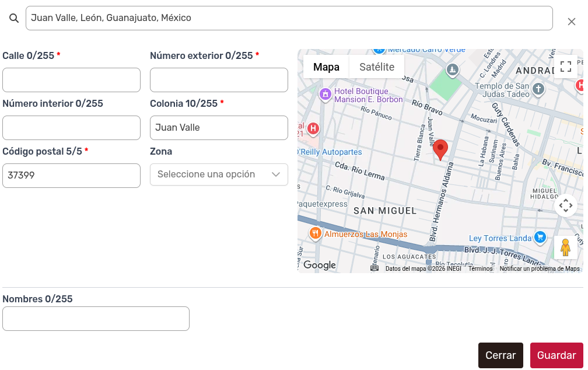Screen dimensions: 588x370
Task: Focus the address search field
Action: click(x=289, y=18)
